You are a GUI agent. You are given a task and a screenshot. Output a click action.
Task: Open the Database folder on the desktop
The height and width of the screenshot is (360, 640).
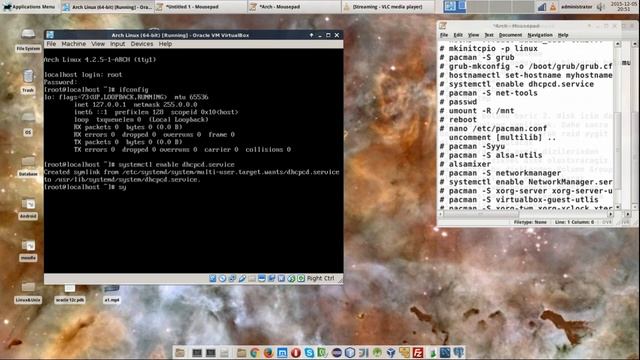click(x=28, y=165)
